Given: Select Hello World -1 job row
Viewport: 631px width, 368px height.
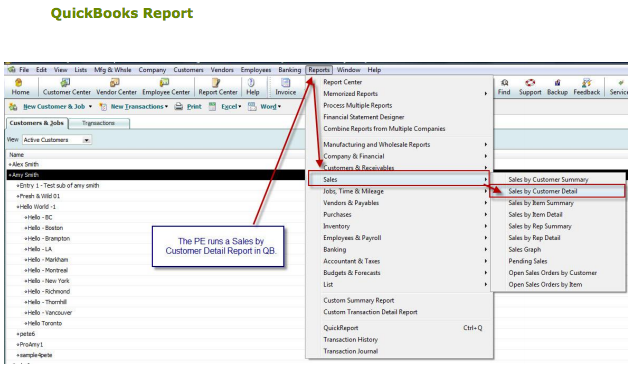Looking at the screenshot, I should [x=156, y=207].
